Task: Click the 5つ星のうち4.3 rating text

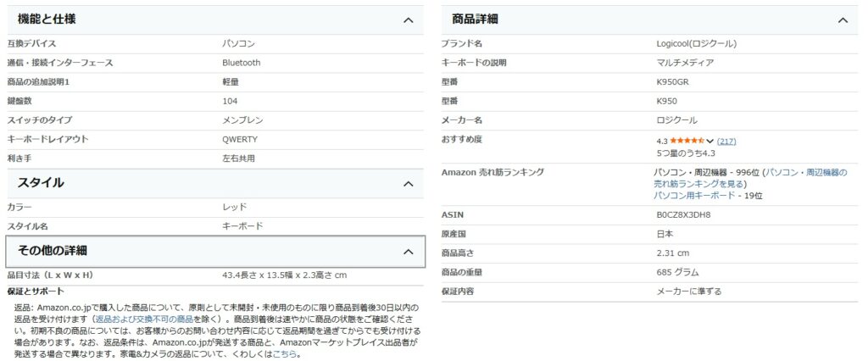Action: (686, 153)
